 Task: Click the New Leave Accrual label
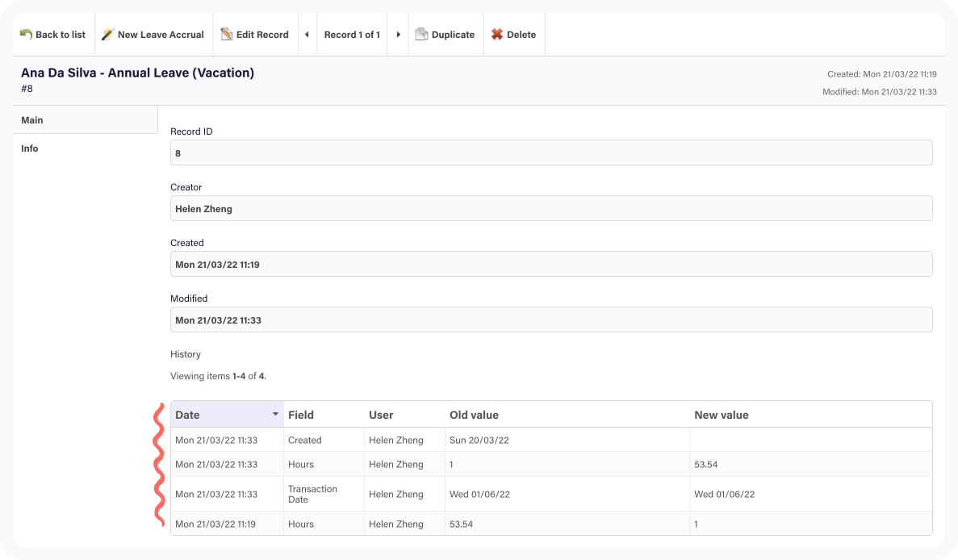161,35
